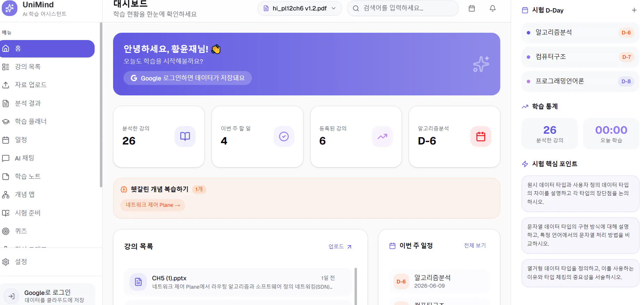This screenshot has height=305, width=644.
Task: Select 알고리즘분석 D-6 exam row
Action: point(580,33)
